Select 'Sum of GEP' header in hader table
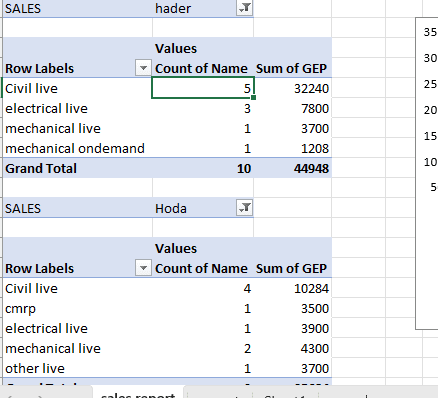 pos(292,68)
